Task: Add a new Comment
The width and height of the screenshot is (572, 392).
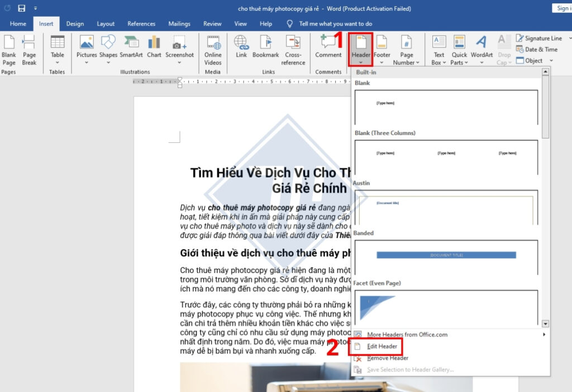Action: pos(328,47)
